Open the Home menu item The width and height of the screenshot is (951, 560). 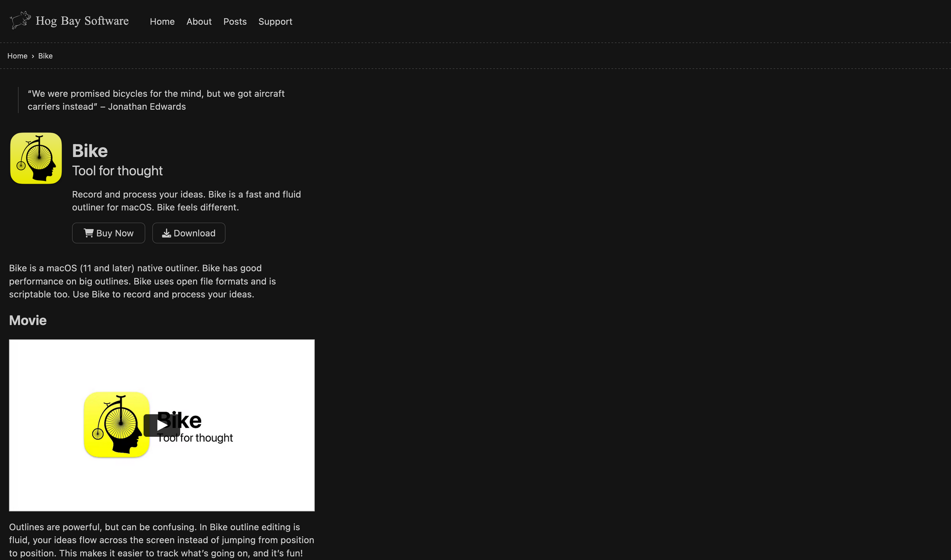[x=162, y=21]
